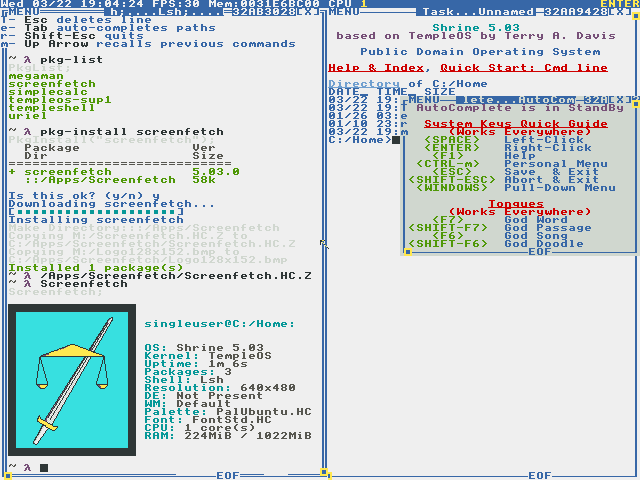This screenshot has height=480, width=640.
Task: Select the uriel package entry
Action: 28,116
